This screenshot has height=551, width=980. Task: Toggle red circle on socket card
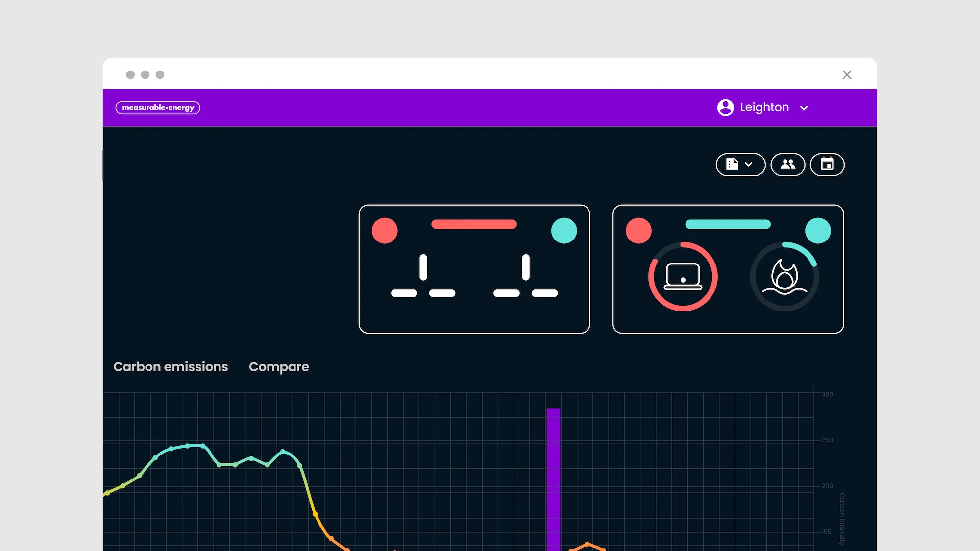(x=385, y=231)
